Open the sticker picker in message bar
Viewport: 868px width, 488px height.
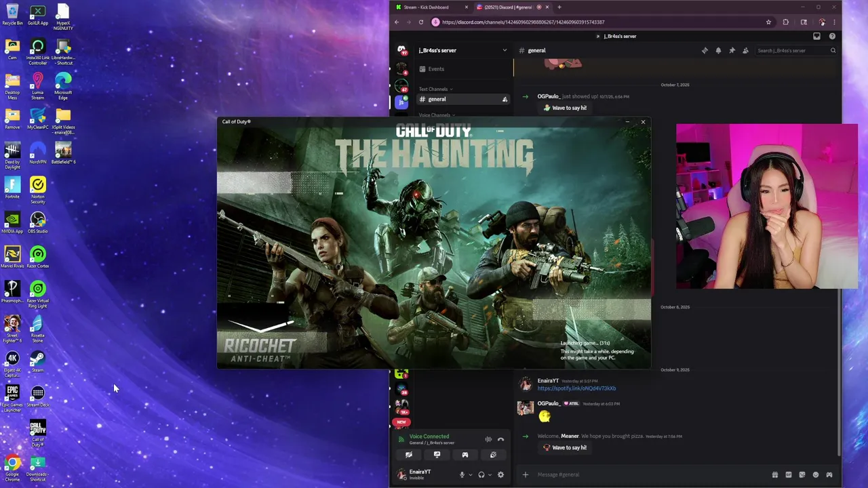point(802,474)
